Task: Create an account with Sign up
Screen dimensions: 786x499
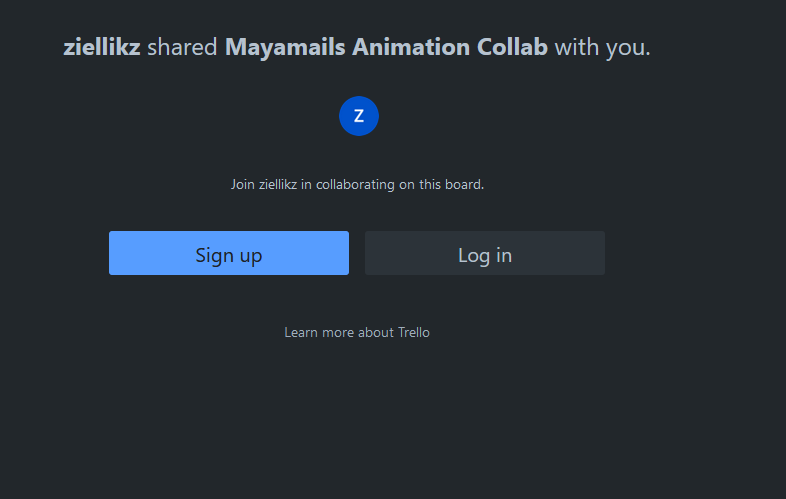Action: [228, 253]
